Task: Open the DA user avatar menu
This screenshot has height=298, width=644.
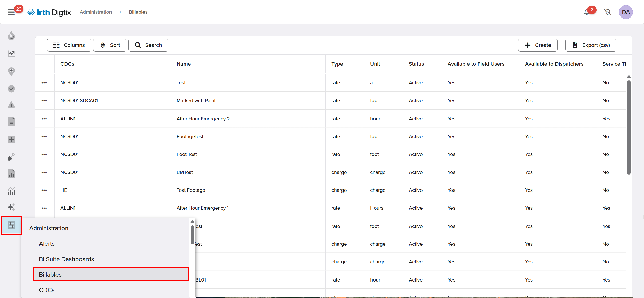Action: 626,12
